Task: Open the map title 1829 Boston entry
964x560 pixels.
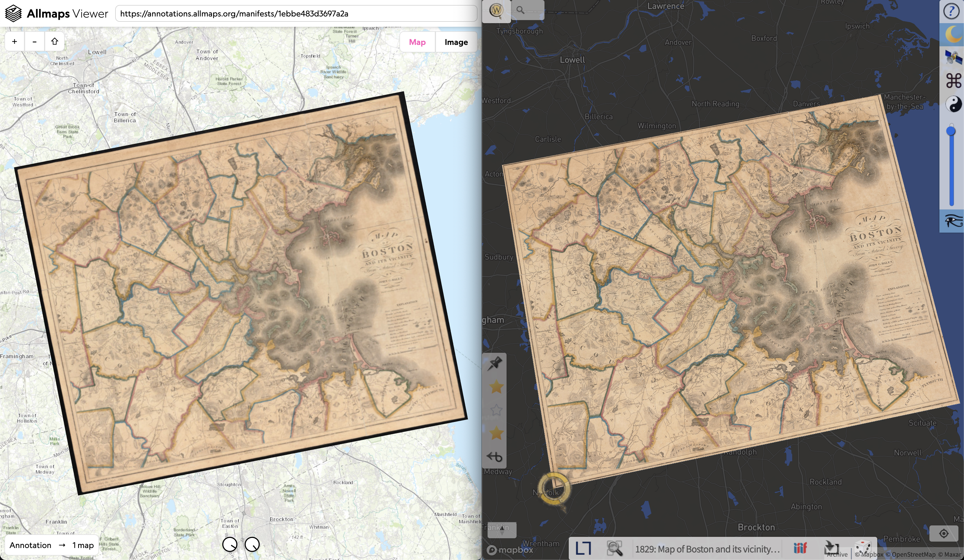Action: pyautogui.click(x=707, y=549)
